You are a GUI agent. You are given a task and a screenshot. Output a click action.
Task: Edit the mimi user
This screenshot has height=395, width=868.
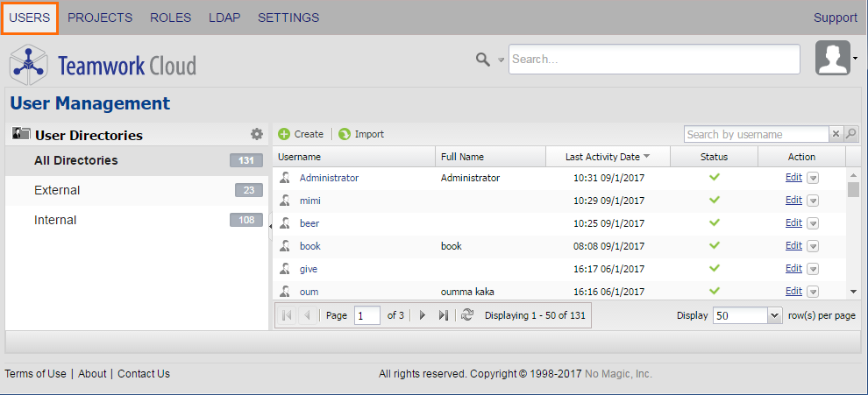click(x=793, y=201)
